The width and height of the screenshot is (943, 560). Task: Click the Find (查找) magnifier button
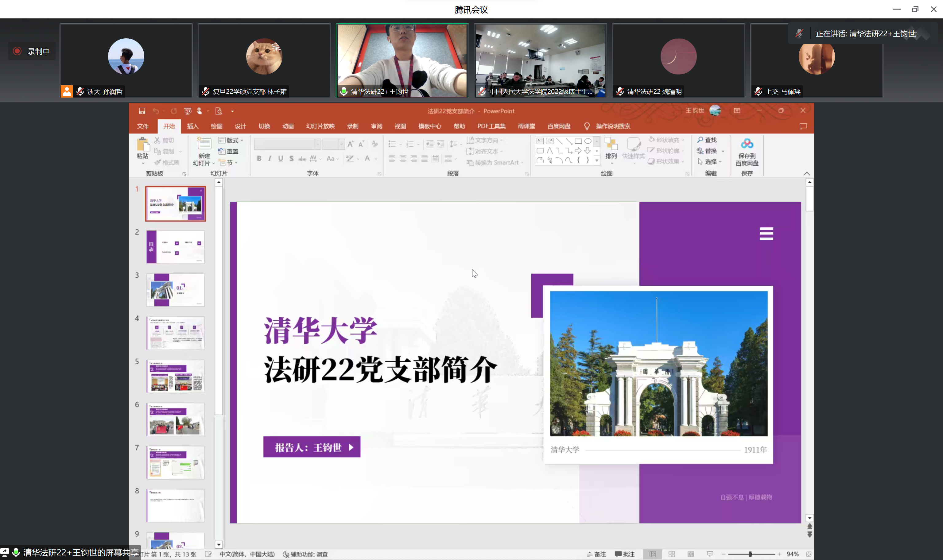707,140
